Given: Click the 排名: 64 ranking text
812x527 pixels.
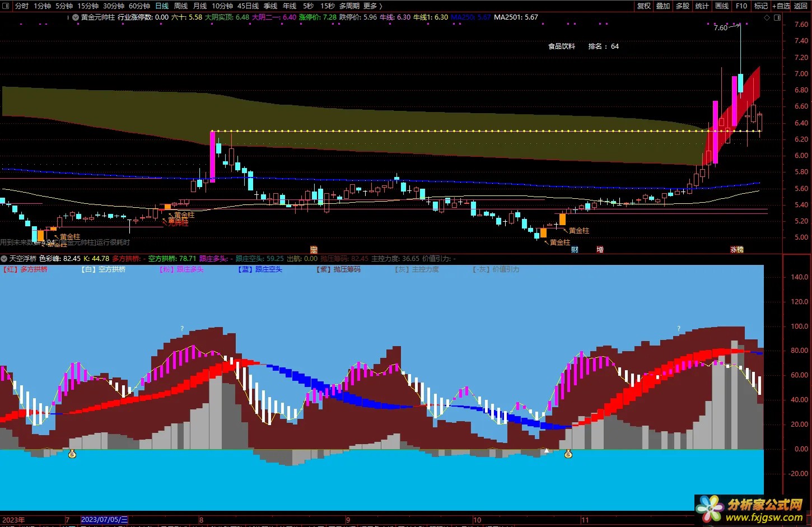Looking at the screenshot, I should [604, 46].
